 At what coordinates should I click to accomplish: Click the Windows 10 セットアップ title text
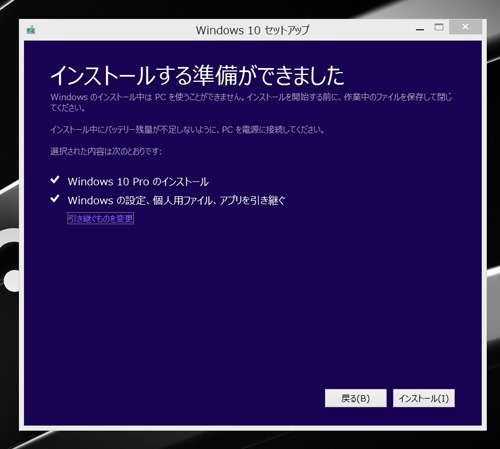(252, 30)
